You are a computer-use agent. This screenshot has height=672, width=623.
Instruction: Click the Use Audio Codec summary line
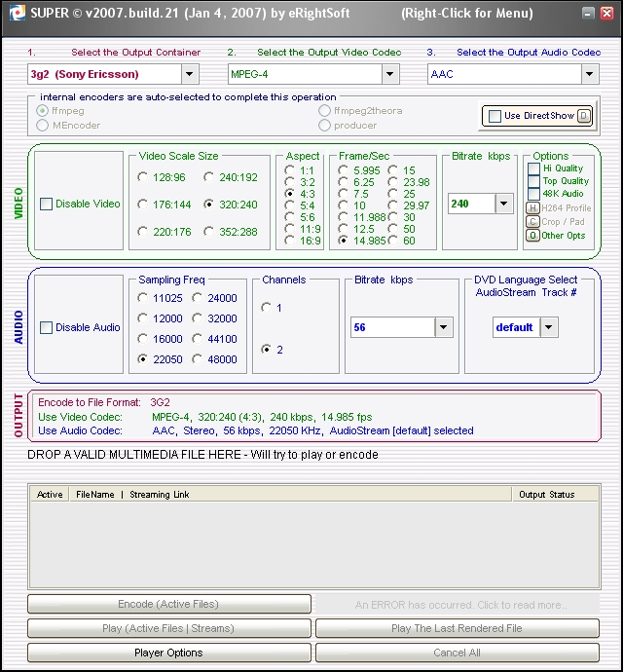coord(256,430)
